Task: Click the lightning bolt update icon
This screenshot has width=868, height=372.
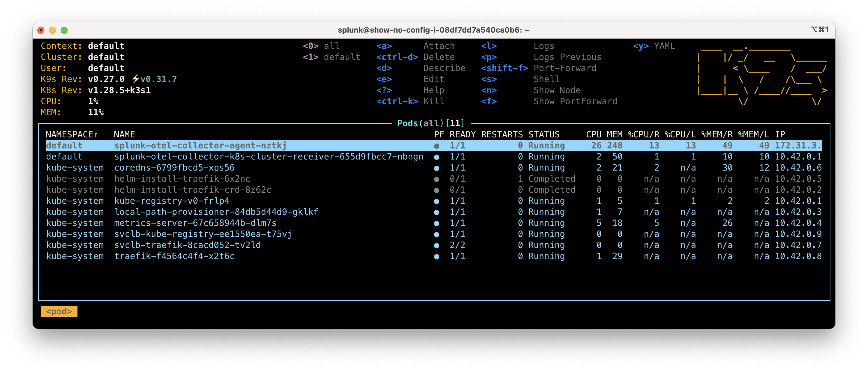Action: (135, 79)
